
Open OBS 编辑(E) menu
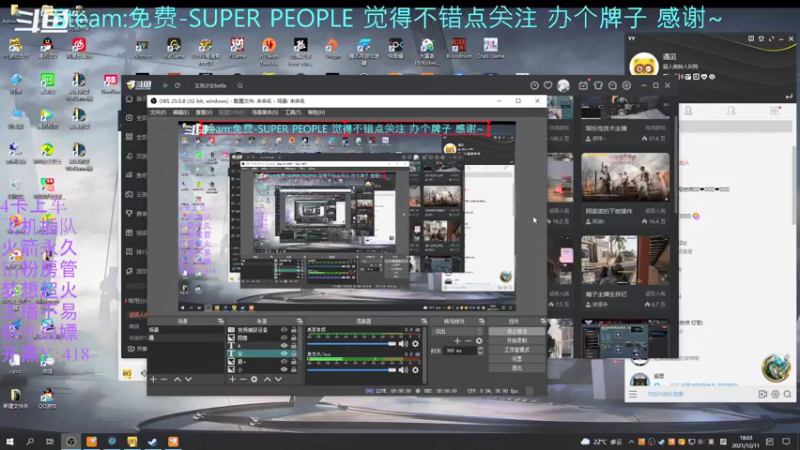181,112
